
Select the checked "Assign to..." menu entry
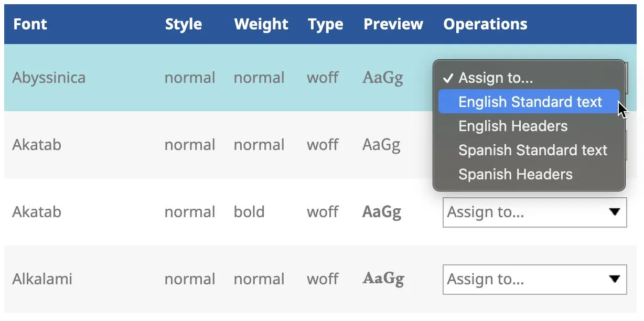(495, 78)
